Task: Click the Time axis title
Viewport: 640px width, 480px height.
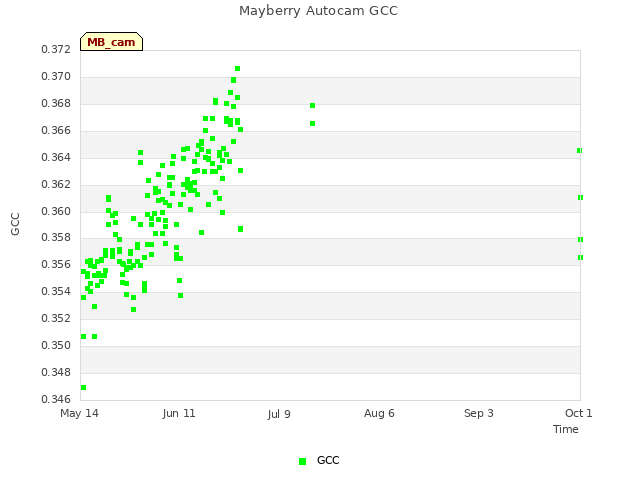Action: (566, 429)
